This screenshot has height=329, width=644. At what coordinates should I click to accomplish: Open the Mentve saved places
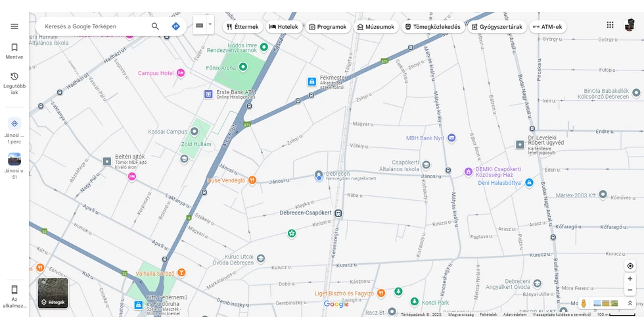[x=14, y=51]
